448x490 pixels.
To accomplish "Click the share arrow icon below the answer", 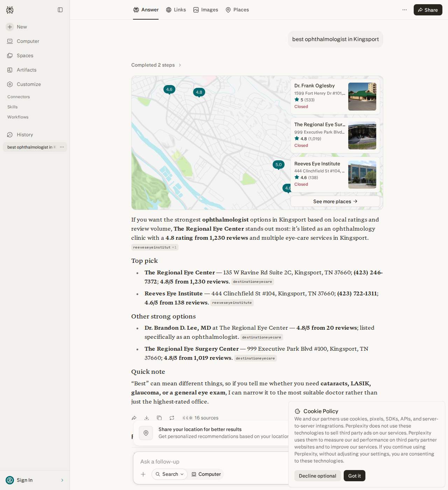I will 134,418.
